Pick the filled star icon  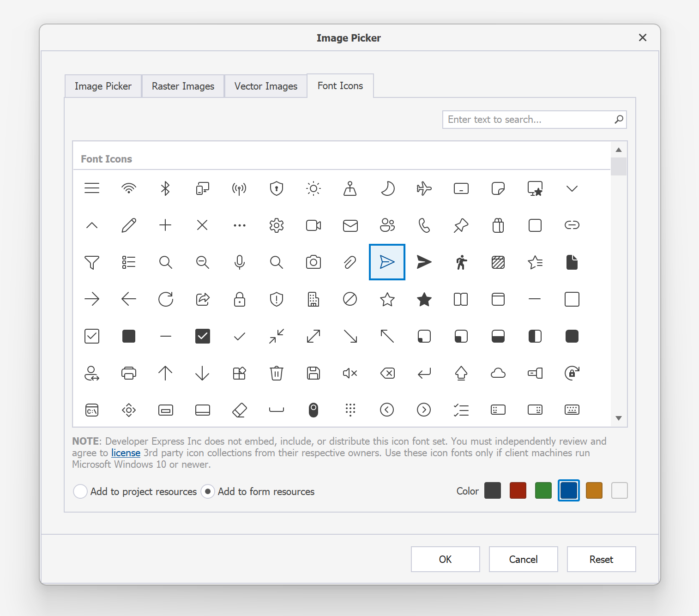424,299
